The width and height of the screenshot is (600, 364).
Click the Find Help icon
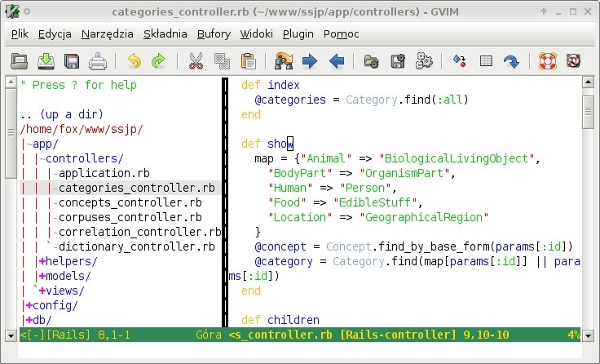573,61
